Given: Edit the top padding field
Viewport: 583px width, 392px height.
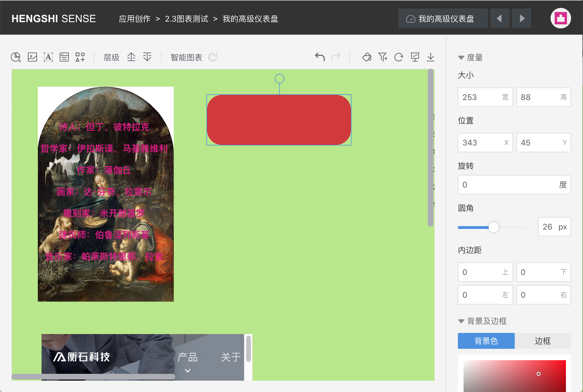Looking at the screenshot, I should [485, 272].
